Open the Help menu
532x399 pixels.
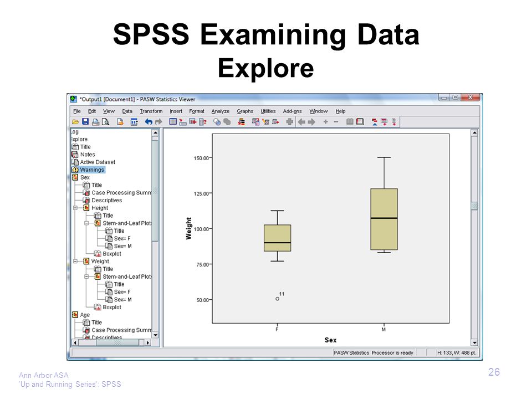coord(341,111)
